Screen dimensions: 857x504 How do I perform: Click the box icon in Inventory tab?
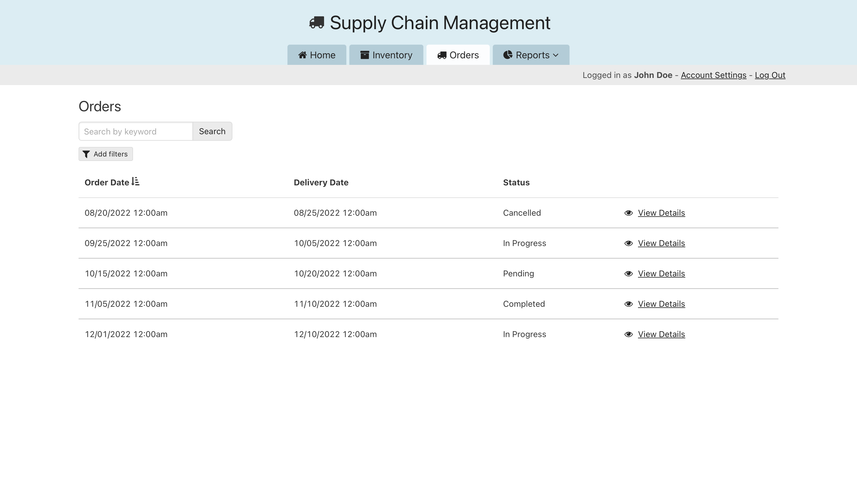(x=365, y=55)
